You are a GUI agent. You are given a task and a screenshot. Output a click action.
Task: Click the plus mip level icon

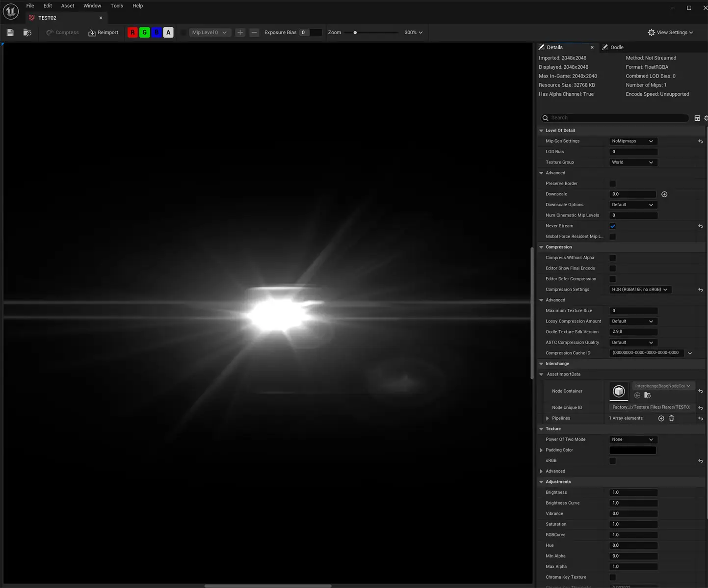[240, 32]
